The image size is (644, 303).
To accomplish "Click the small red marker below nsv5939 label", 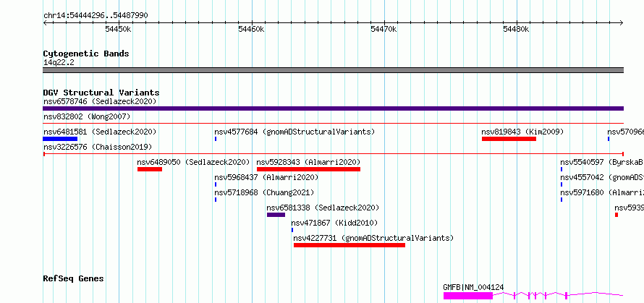I will point(617,215).
